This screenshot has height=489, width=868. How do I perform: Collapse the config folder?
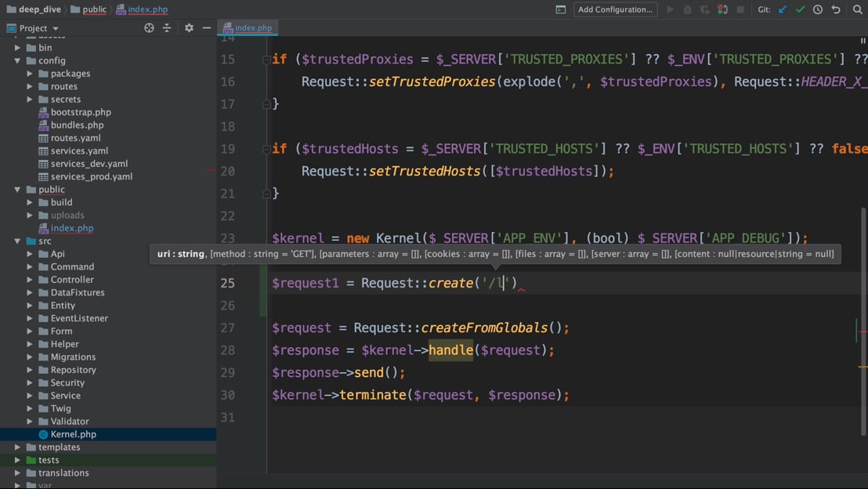click(x=17, y=60)
